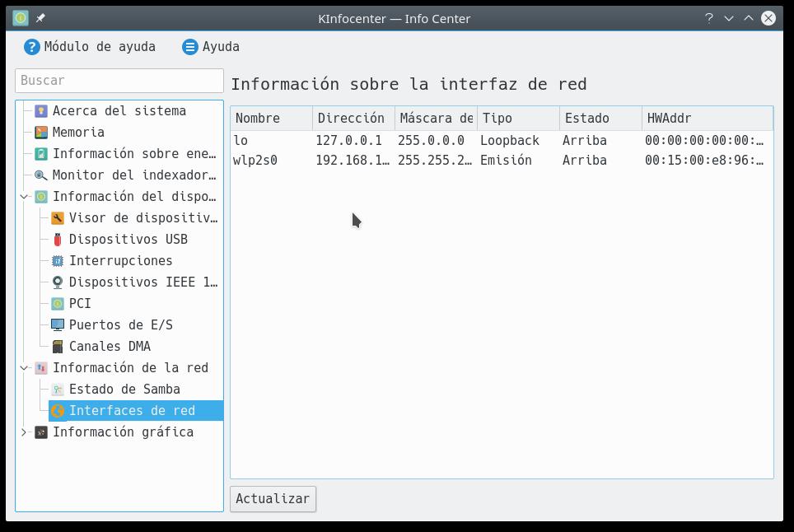Select the Memoria icon
The width and height of the screenshot is (794, 532).
click(41, 132)
